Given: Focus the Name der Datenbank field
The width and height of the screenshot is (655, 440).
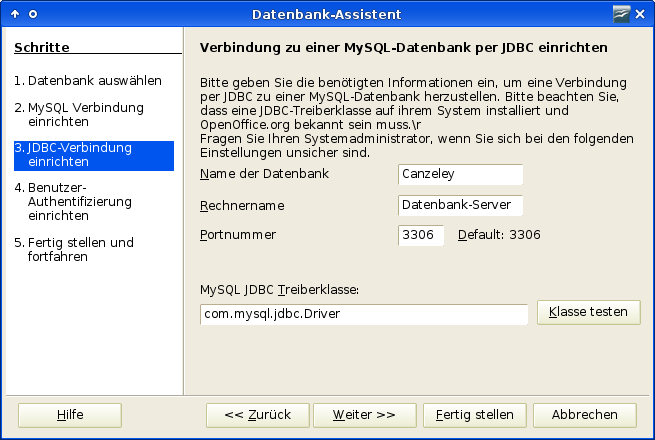Looking at the screenshot, I should click(x=460, y=174).
